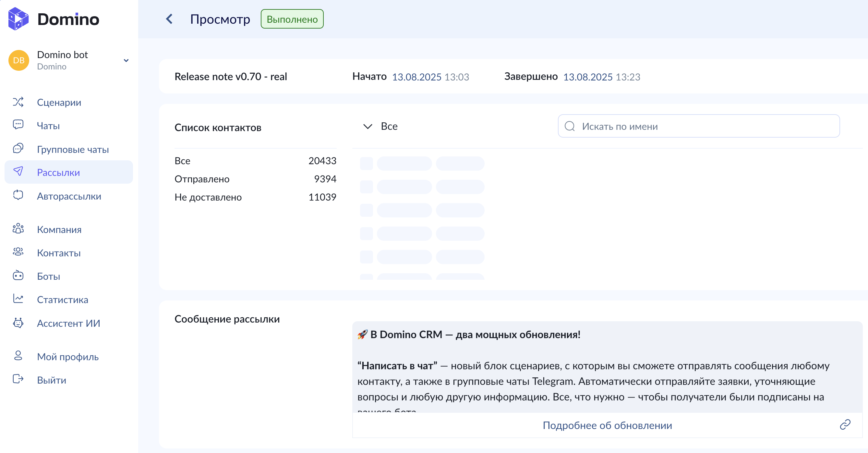Go to the Контакты section

[59, 253]
